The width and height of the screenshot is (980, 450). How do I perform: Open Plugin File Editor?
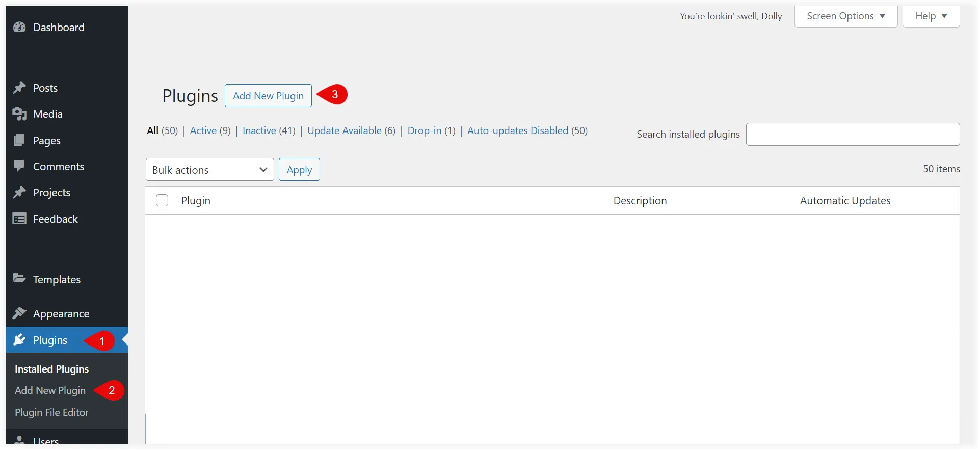click(51, 412)
